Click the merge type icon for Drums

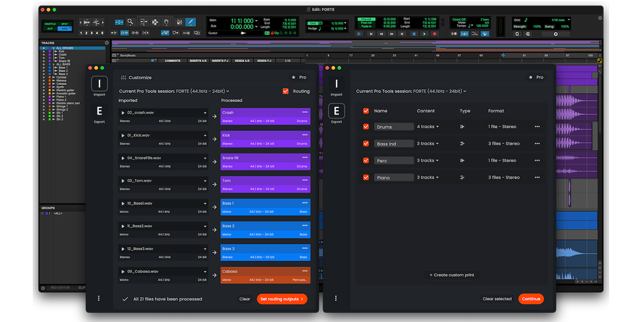[x=462, y=127]
